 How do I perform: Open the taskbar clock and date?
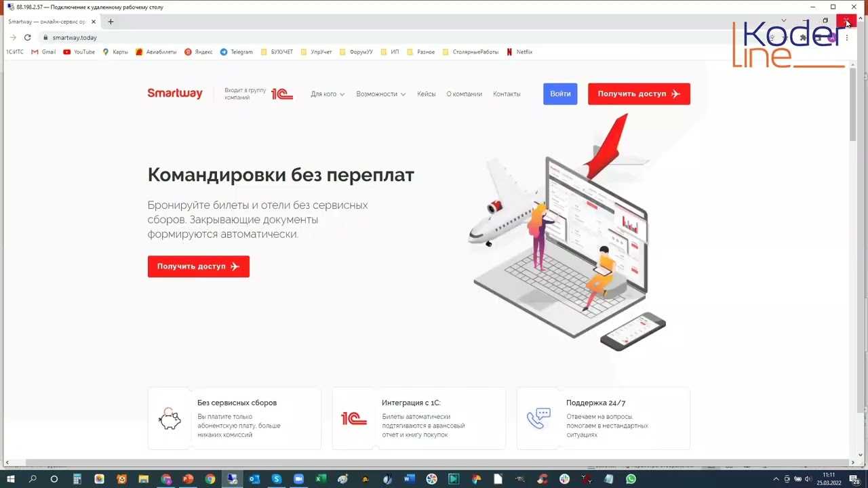pyautogui.click(x=829, y=479)
